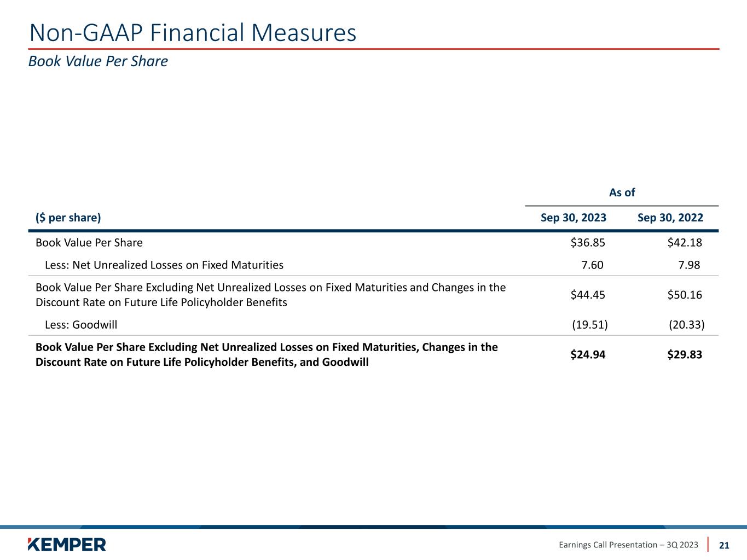Select the 'Less: Goodwill' row label

pyautogui.click(x=80, y=325)
